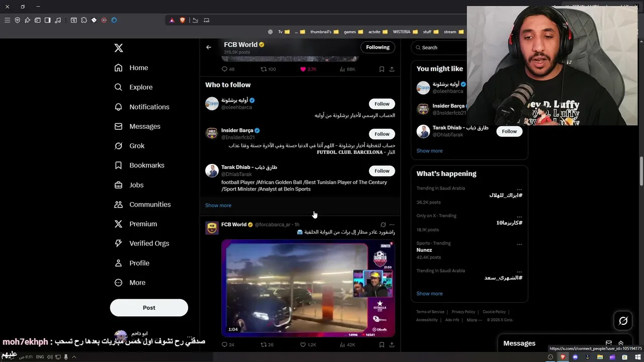Open options for الشهري_سعد trend

click(519, 271)
